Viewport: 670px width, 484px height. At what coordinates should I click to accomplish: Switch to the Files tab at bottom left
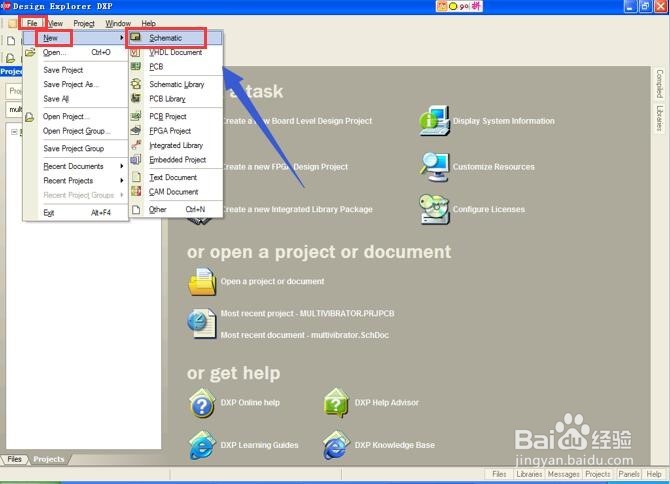14,459
